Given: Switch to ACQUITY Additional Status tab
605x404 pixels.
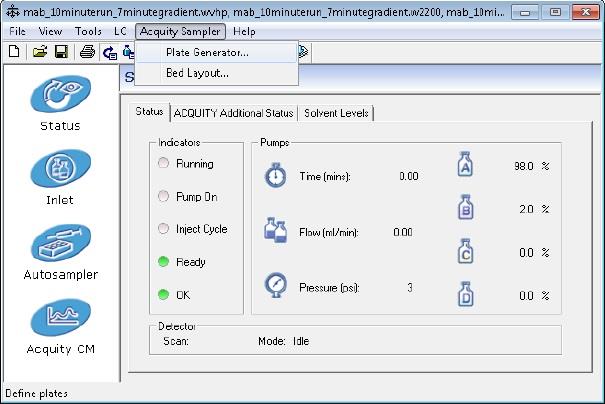Looking at the screenshot, I should click(x=233, y=113).
